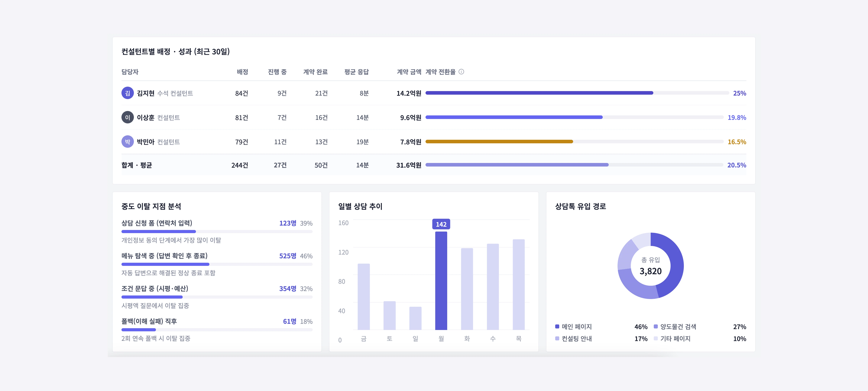Click the 평균 응답 column header

[x=356, y=72]
